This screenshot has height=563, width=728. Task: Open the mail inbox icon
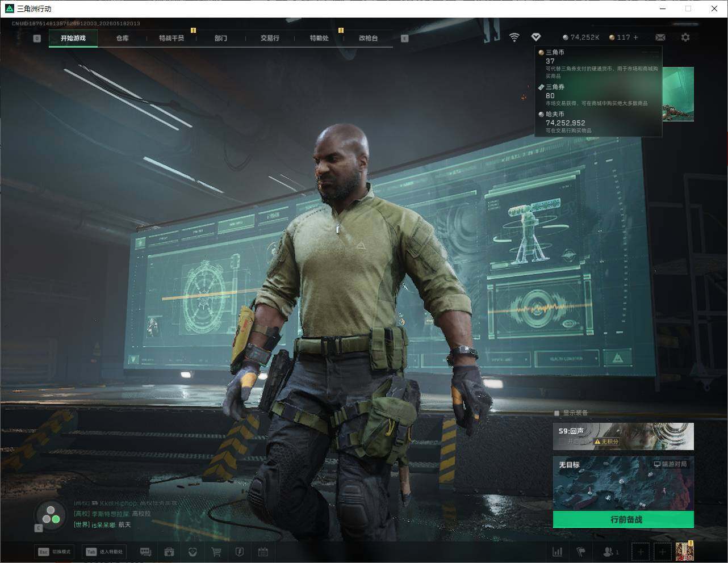point(660,37)
